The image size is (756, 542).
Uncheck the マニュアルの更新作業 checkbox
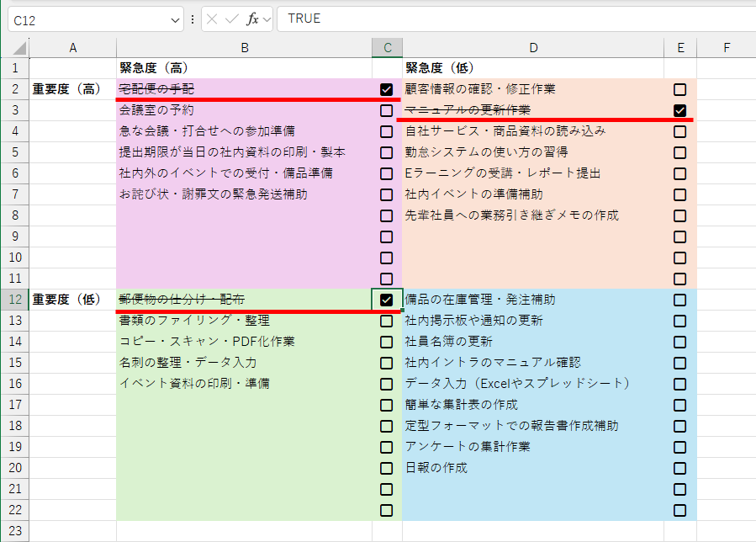679,110
